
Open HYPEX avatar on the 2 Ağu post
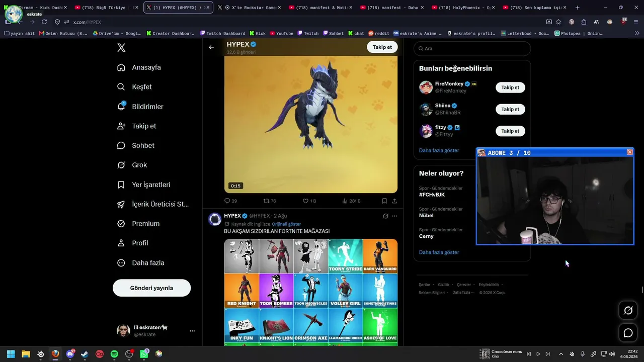pos(215,219)
